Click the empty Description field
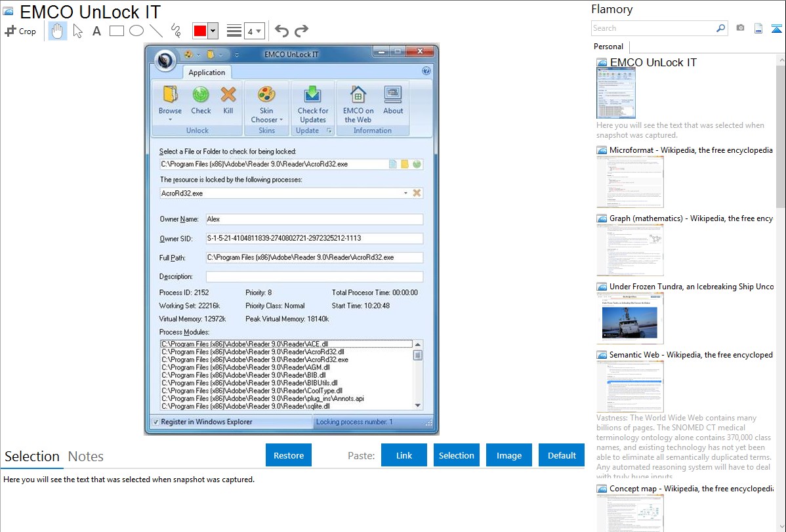Screen dimensions: 786x532 314,276
